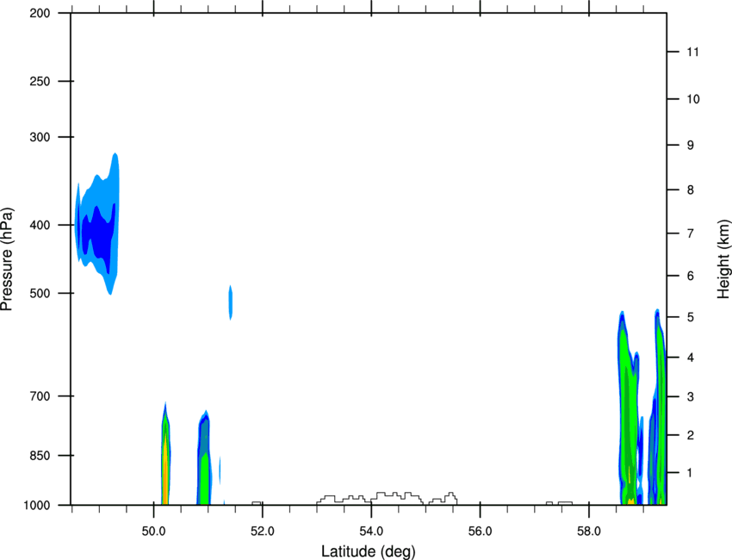Click the 5 km height label
Image resolution: width=732 pixels, height=560 pixels.
[x=690, y=317]
